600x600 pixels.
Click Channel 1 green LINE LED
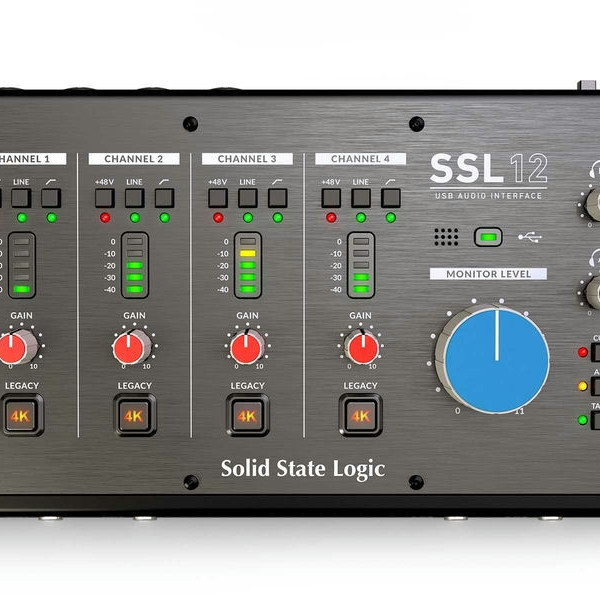point(22,218)
